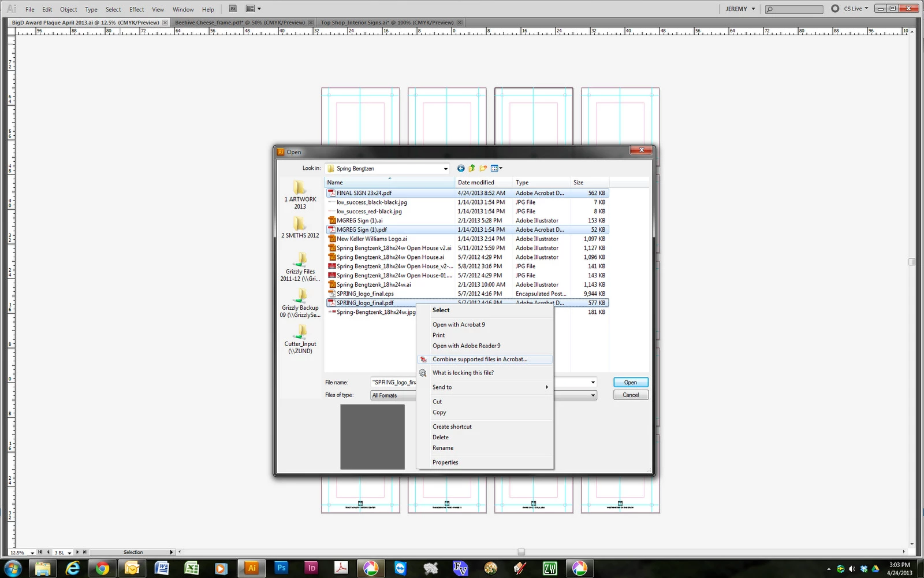Launch Adobe Bridge from the menu bar

pos(233,9)
